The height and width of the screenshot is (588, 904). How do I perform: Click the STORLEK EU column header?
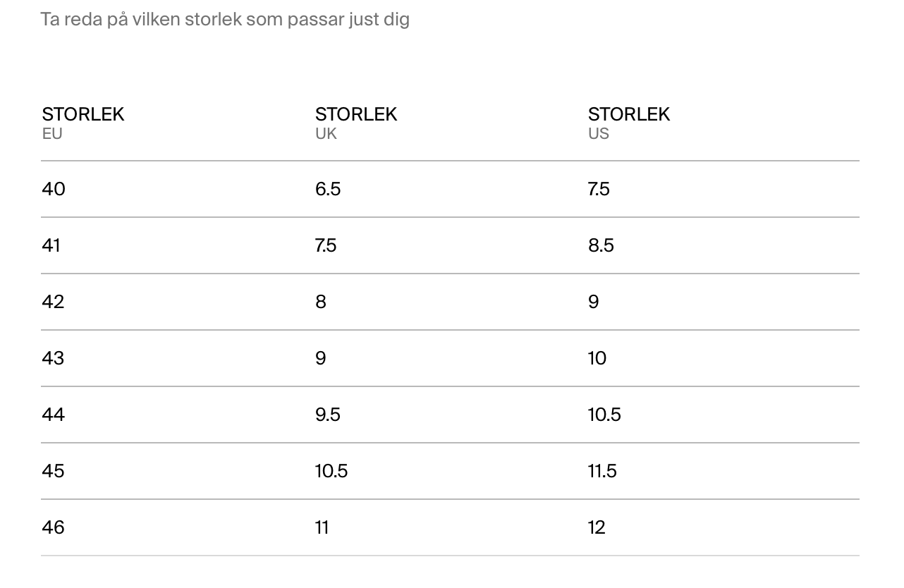pos(83,123)
